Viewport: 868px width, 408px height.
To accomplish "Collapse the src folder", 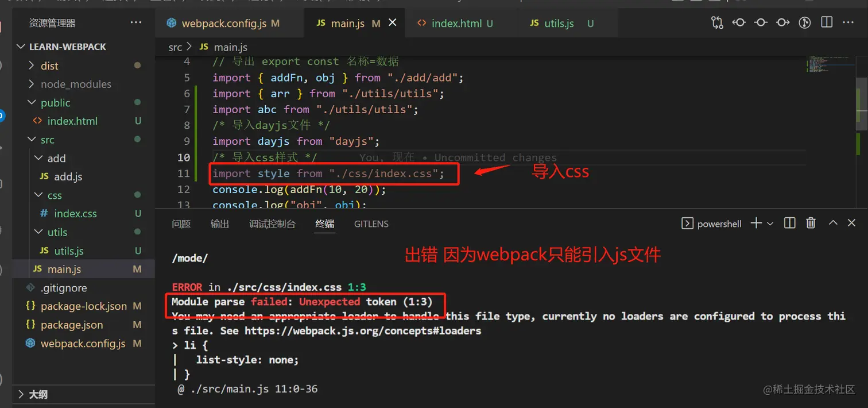I will [83, 140].
